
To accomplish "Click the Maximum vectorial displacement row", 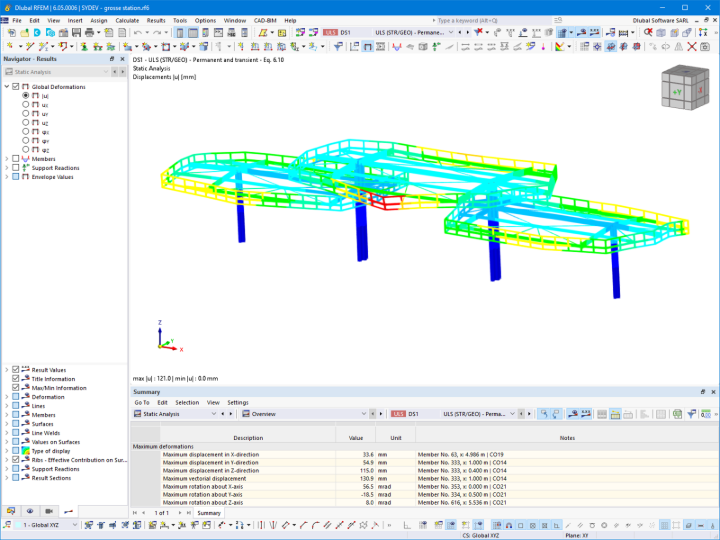I will pyautogui.click(x=425, y=478).
